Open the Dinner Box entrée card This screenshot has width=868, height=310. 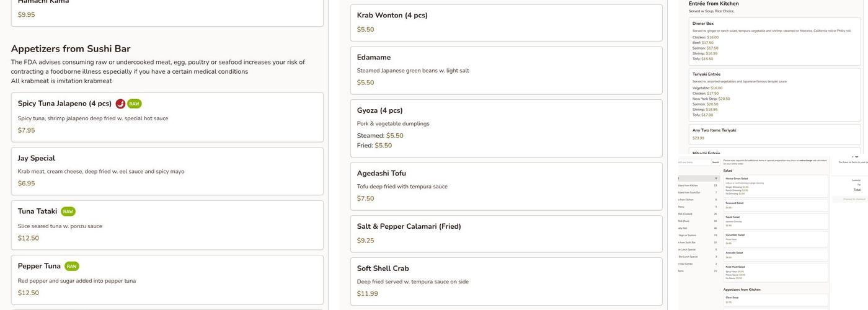tap(774, 41)
